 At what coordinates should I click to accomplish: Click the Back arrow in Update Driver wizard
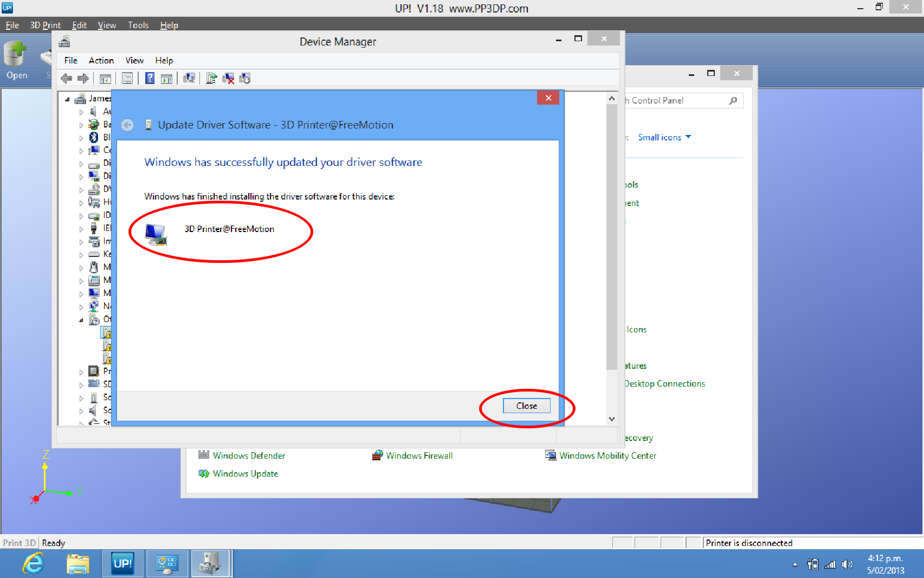coord(127,125)
